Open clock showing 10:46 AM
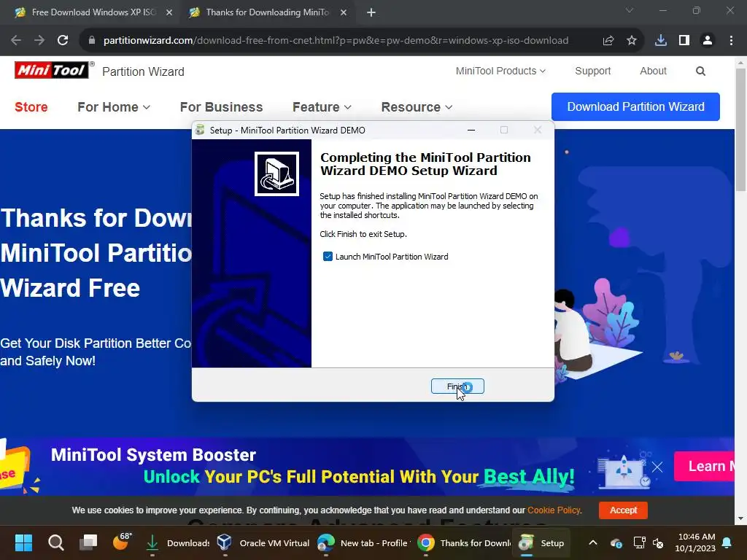 tap(695, 542)
